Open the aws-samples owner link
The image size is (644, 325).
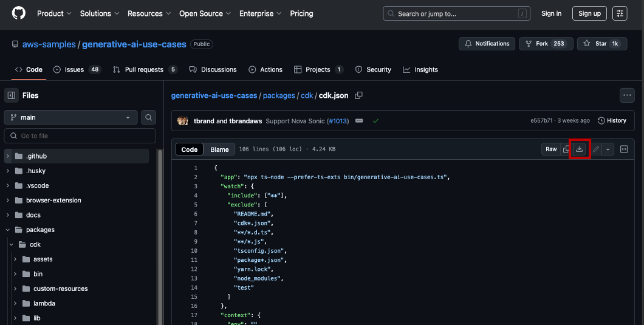point(49,44)
